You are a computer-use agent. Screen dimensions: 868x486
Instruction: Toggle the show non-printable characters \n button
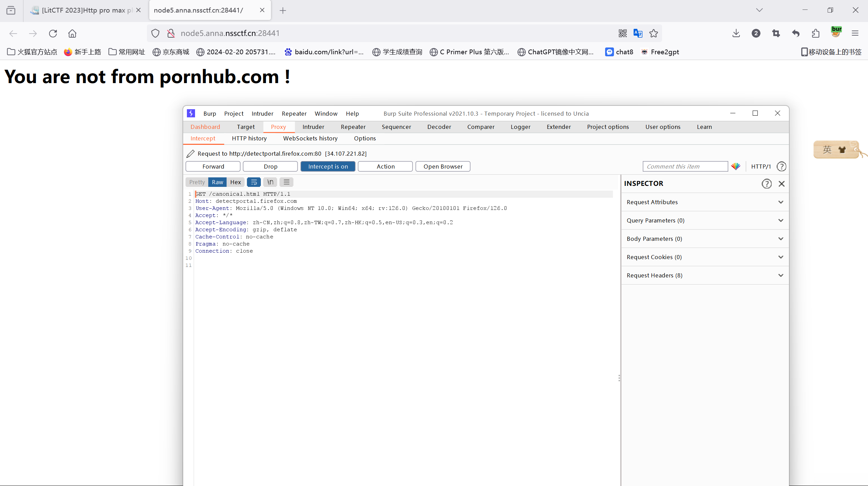point(270,182)
